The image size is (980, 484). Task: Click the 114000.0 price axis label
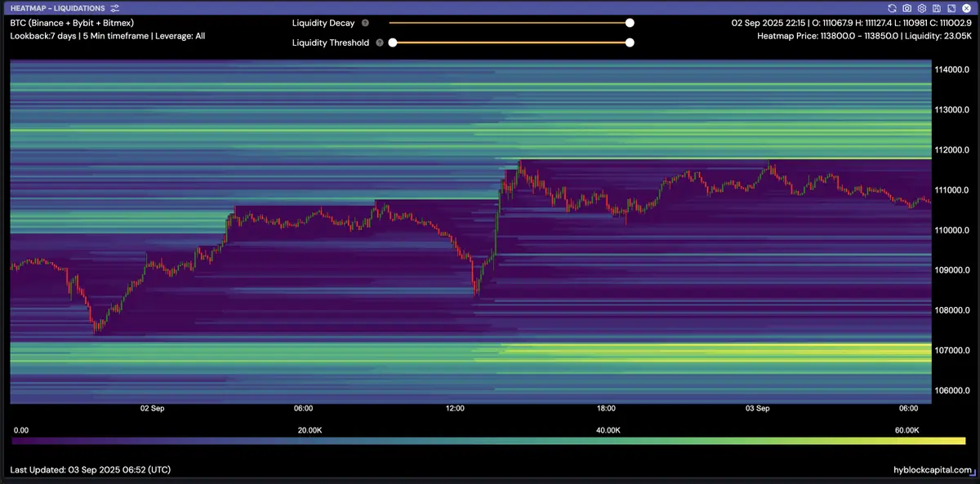[x=951, y=69]
